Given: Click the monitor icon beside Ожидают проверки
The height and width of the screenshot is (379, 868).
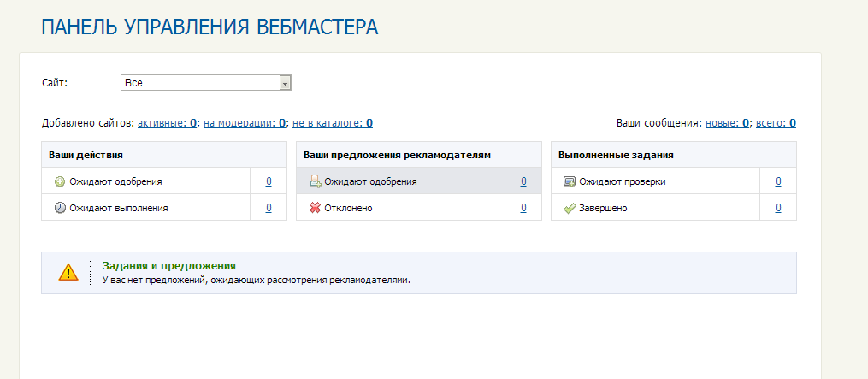Looking at the screenshot, I should [570, 181].
